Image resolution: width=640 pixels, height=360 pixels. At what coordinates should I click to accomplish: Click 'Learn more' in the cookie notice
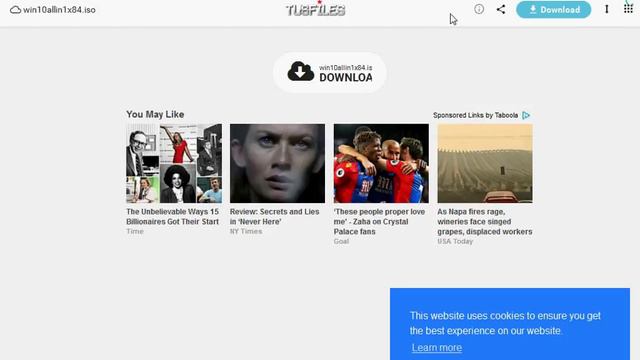pyautogui.click(x=437, y=348)
